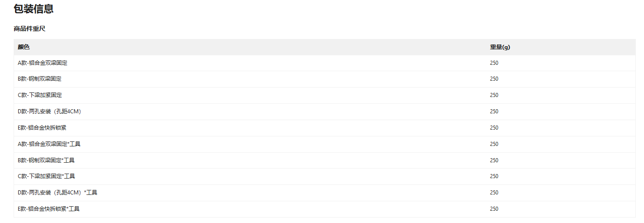This screenshot has height=223, width=644.
Task: Click the 颜色 column header
Action: point(24,47)
